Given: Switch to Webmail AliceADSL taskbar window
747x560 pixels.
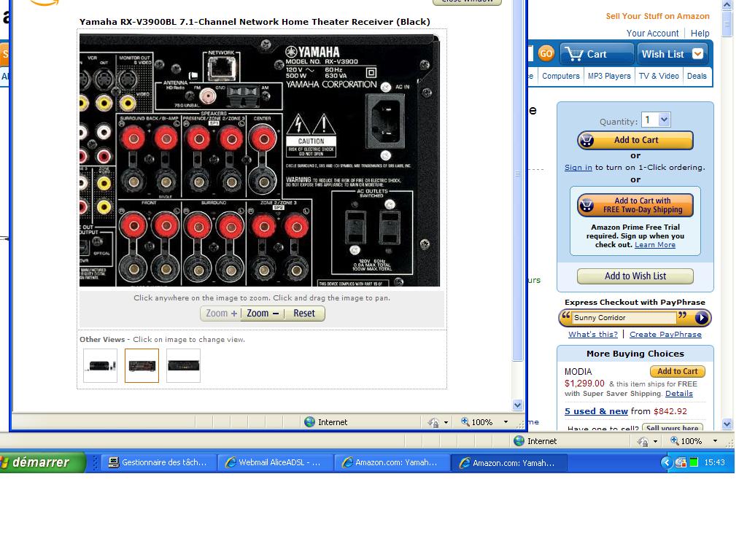Looking at the screenshot, I should pyautogui.click(x=275, y=462).
